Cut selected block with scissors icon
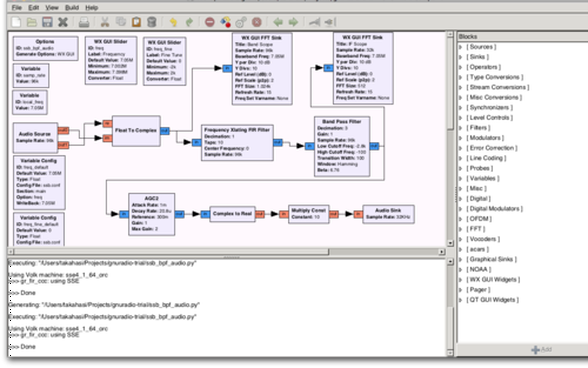 [x=105, y=22]
